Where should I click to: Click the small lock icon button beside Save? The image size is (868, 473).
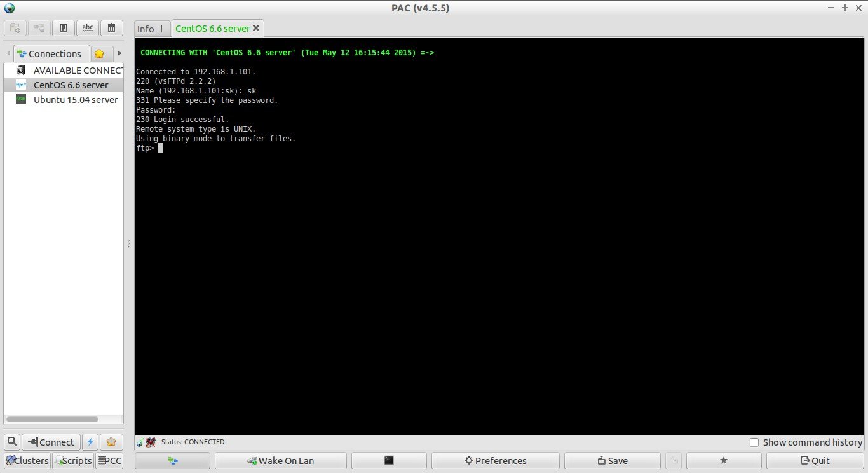[x=674, y=461]
